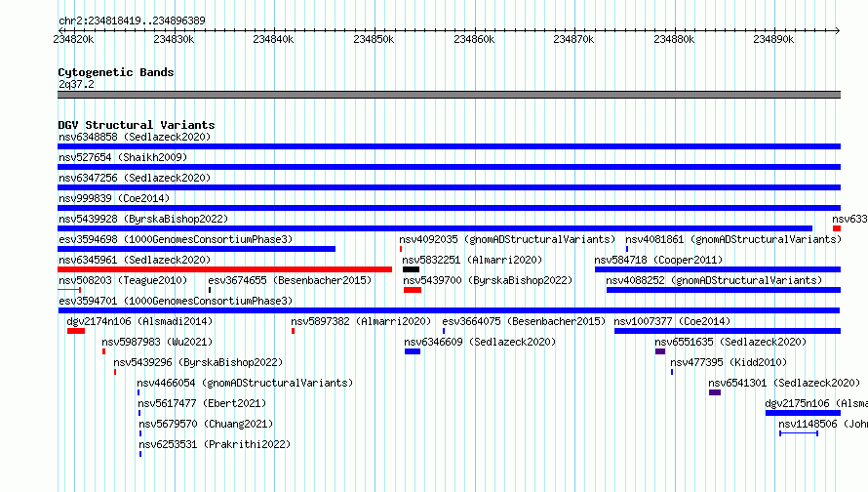Click the 234890k ruler tick label

coord(773,39)
